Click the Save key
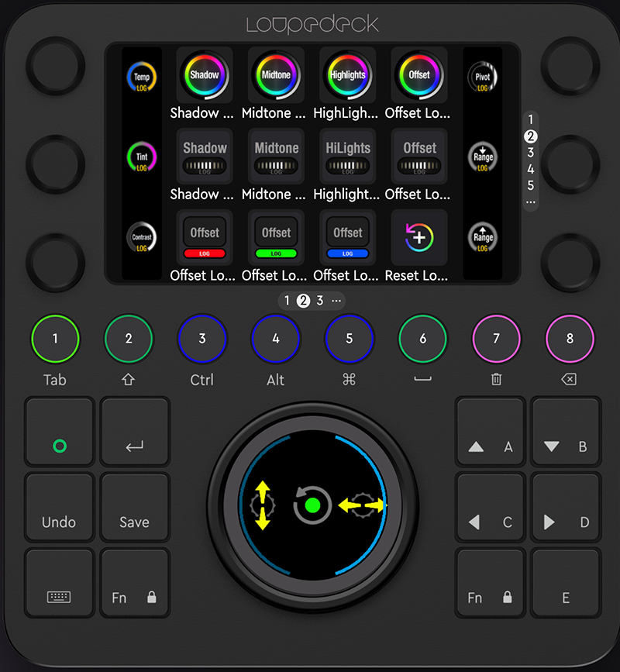 tap(135, 507)
